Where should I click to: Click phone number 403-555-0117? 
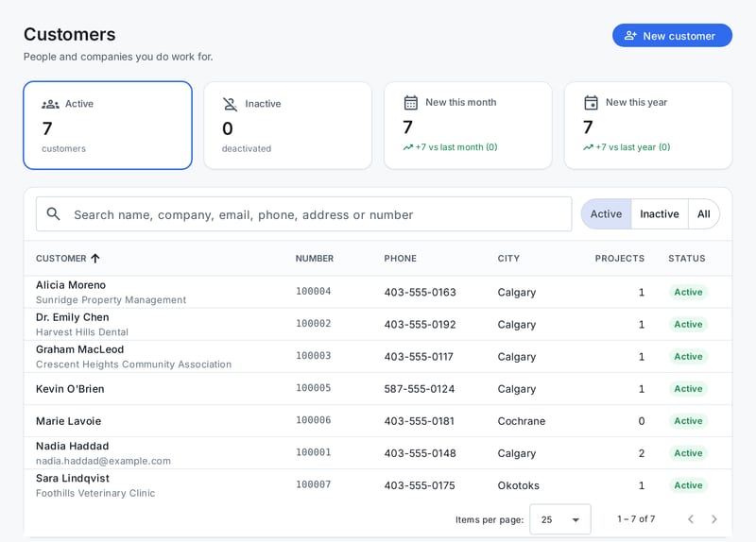[419, 357]
